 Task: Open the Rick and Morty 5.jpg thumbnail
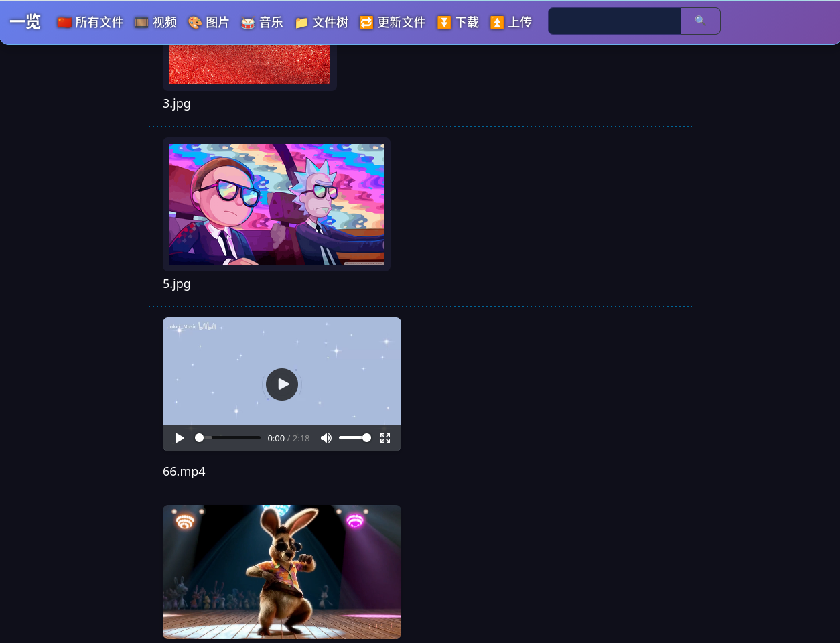click(x=276, y=204)
